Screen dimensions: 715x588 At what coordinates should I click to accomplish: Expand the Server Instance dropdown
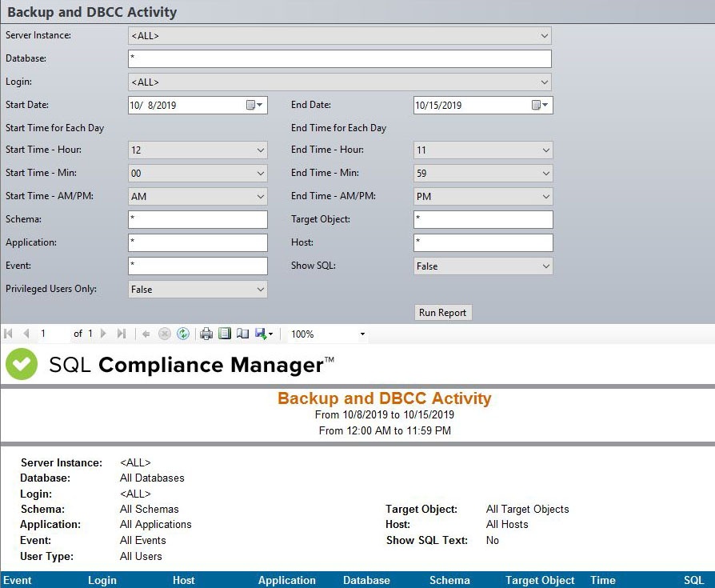click(545, 35)
